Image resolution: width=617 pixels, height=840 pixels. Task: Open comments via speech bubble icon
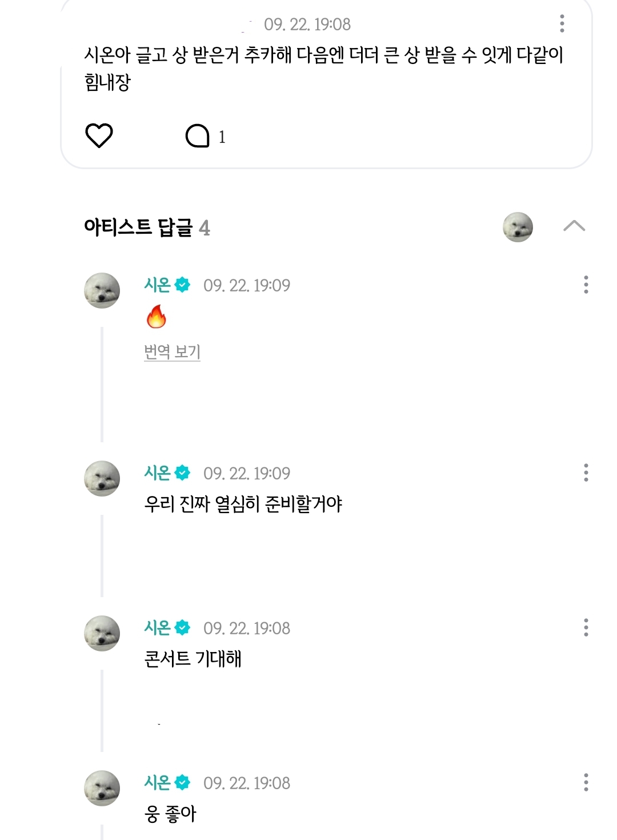[198, 137]
